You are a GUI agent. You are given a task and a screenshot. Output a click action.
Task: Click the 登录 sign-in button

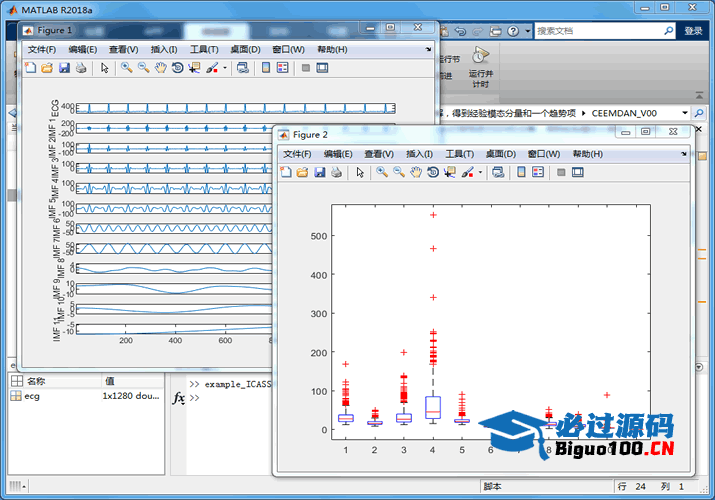pos(693,31)
